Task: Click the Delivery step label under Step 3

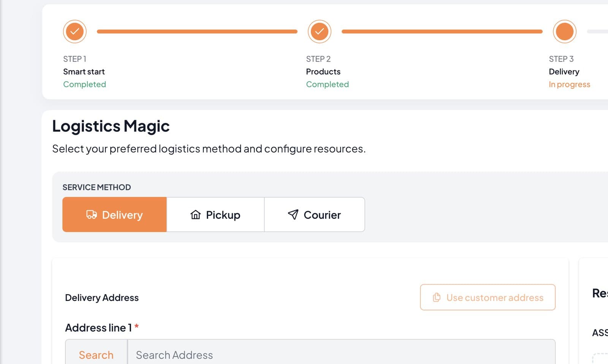Action: (x=564, y=71)
